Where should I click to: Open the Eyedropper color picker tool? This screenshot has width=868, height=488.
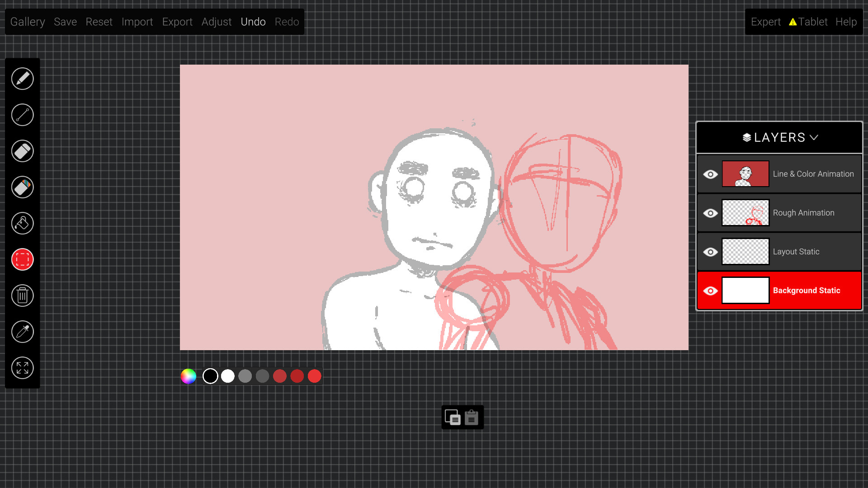[22, 332]
